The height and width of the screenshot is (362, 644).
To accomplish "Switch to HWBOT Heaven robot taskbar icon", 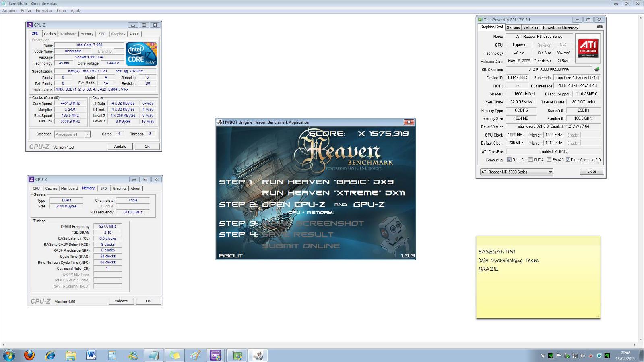I will 258,355.
